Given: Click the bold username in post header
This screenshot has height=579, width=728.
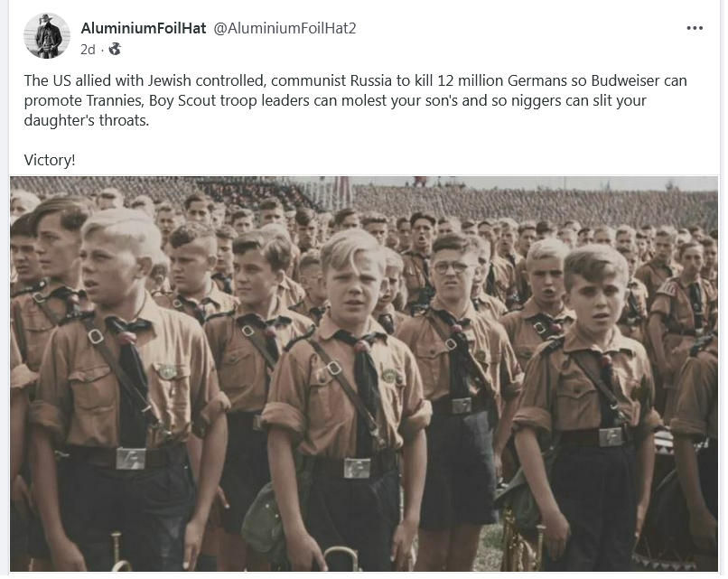Looking at the screenshot, I should [x=143, y=28].
